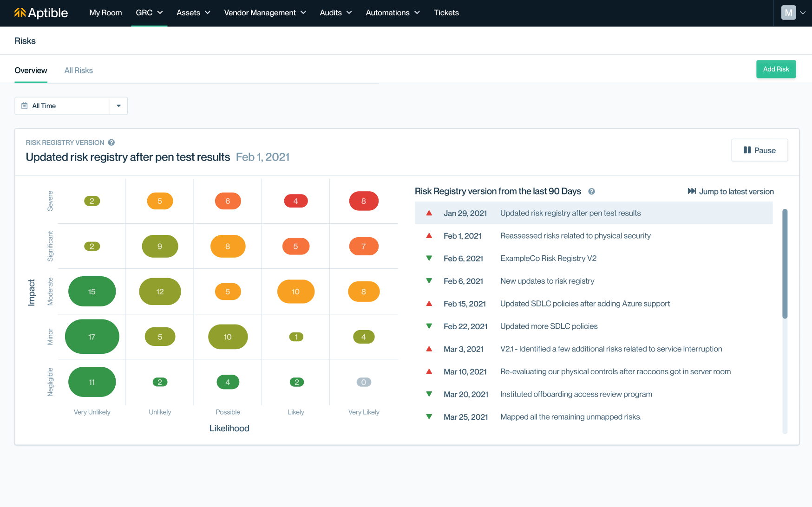Click the version list scrollbar
The height and width of the screenshot is (507, 812).
[x=785, y=264]
